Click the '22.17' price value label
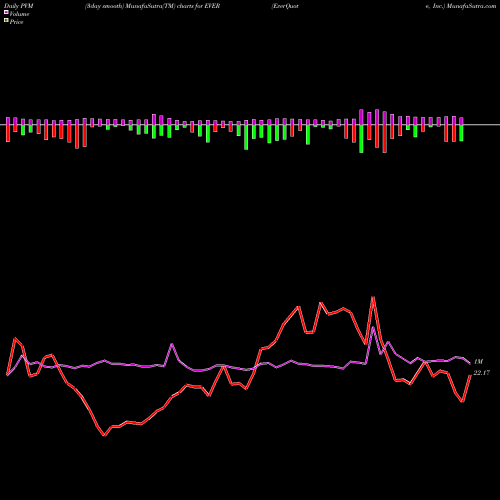 click(x=482, y=373)
